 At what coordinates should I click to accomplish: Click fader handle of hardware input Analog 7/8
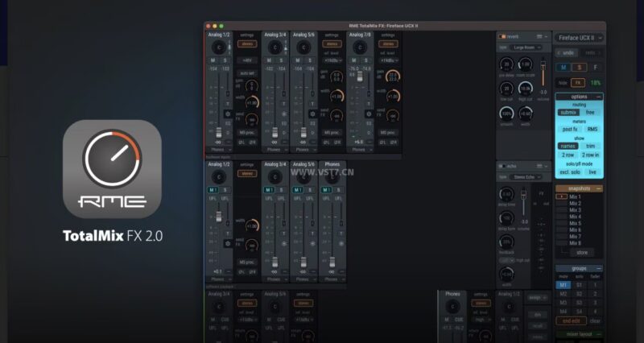click(360, 76)
